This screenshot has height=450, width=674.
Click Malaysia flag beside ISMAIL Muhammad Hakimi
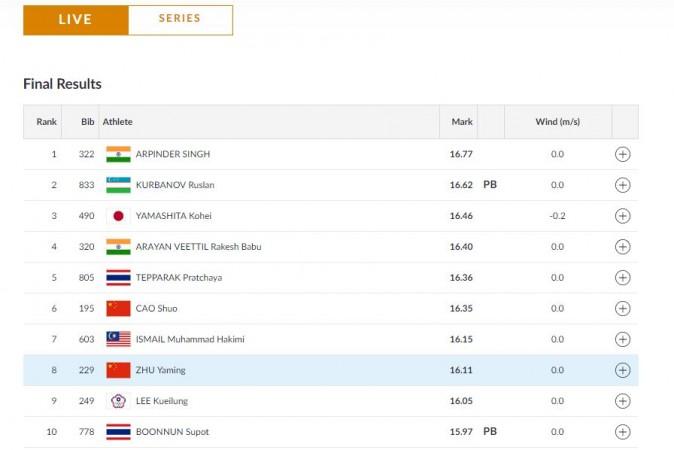118,340
